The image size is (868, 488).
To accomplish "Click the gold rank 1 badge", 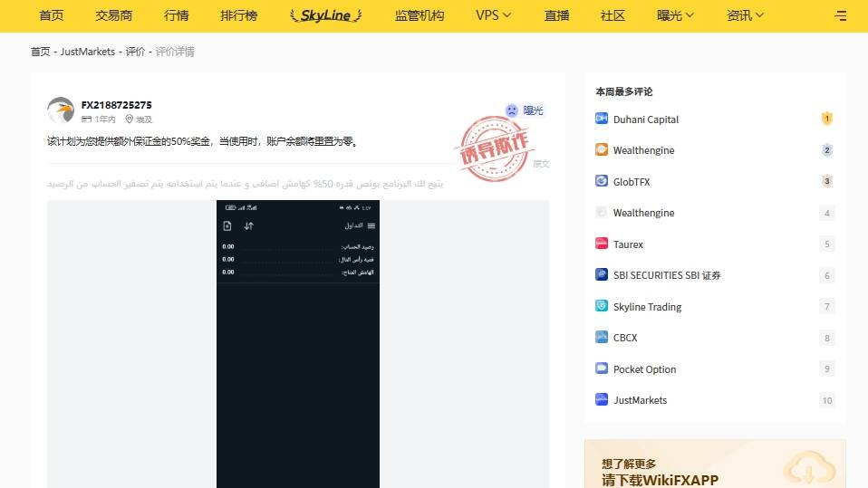I will tap(826, 119).
